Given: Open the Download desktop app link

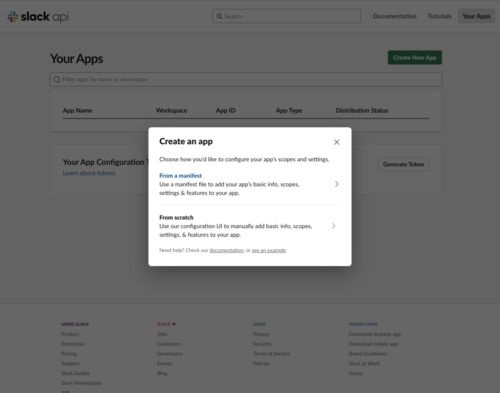Looking at the screenshot, I should click(x=375, y=334).
